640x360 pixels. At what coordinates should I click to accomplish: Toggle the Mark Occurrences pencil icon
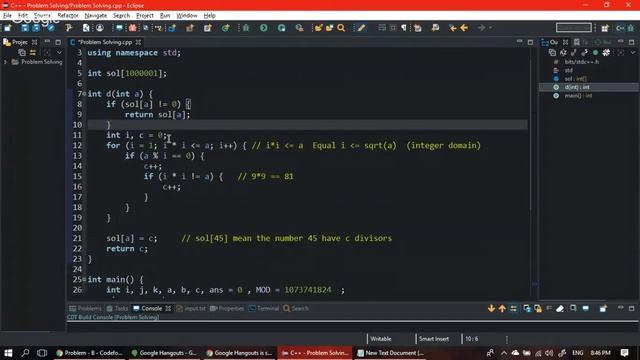pyautogui.click(x=361, y=28)
